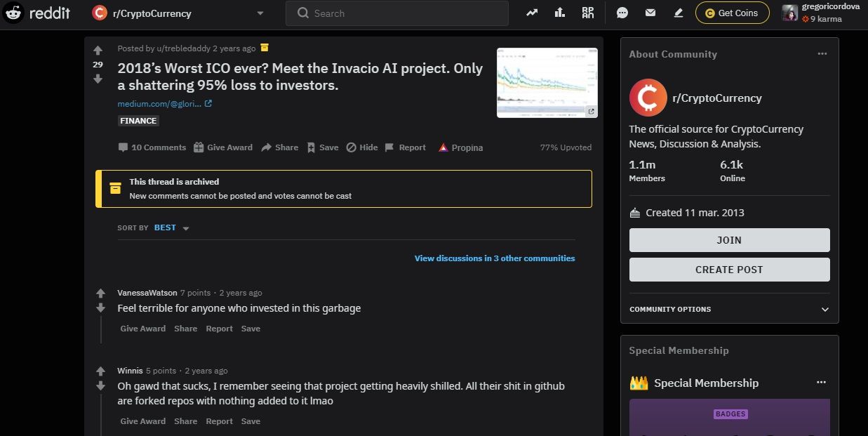Open the Reddit Live broadcast icon in header

tap(588, 13)
